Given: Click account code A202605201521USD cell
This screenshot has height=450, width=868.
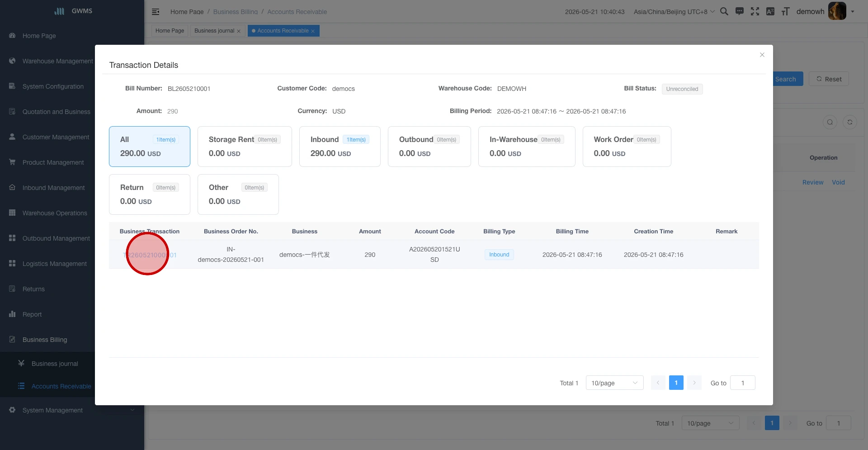Looking at the screenshot, I should pyautogui.click(x=434, y=255).
